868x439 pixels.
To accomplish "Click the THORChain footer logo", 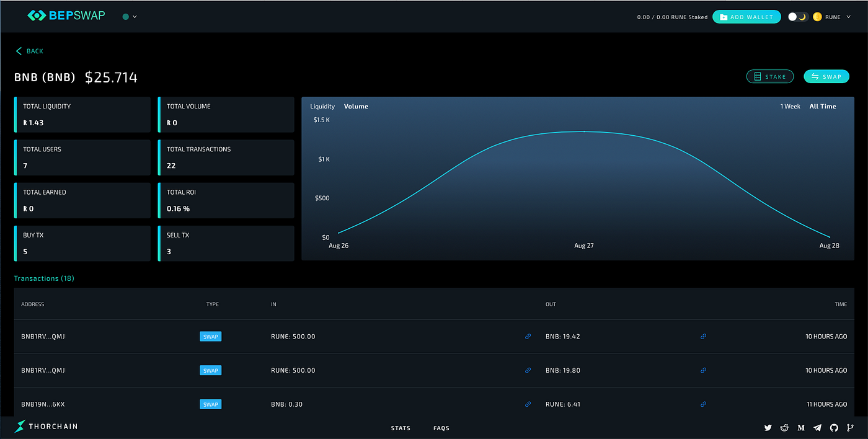I will (46, 426).
